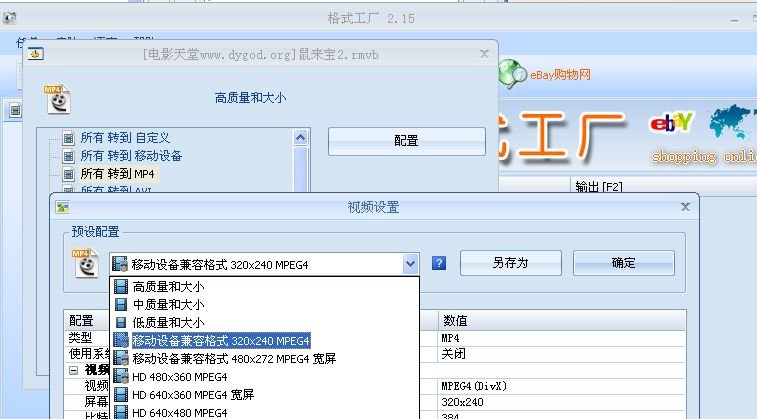Select tree item 所有 转到 自定义
The image size is (757, 419).
tap(125, 138)
